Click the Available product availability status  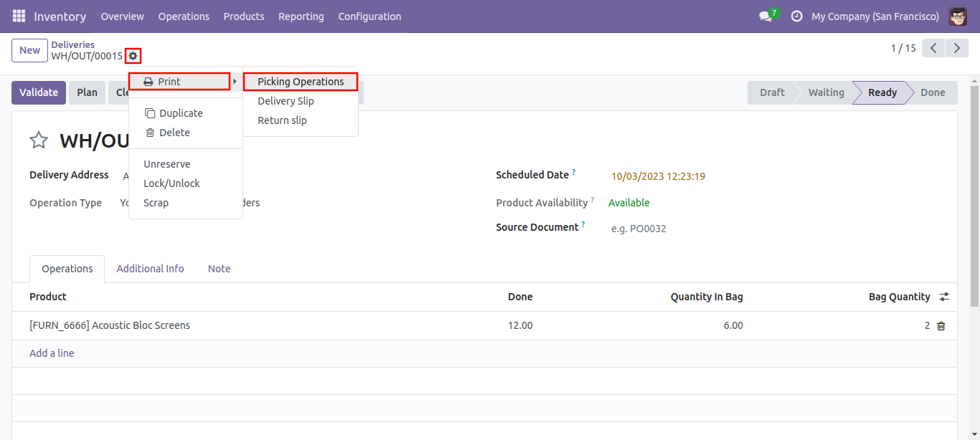pyautogui.click(x=629, y=203)
